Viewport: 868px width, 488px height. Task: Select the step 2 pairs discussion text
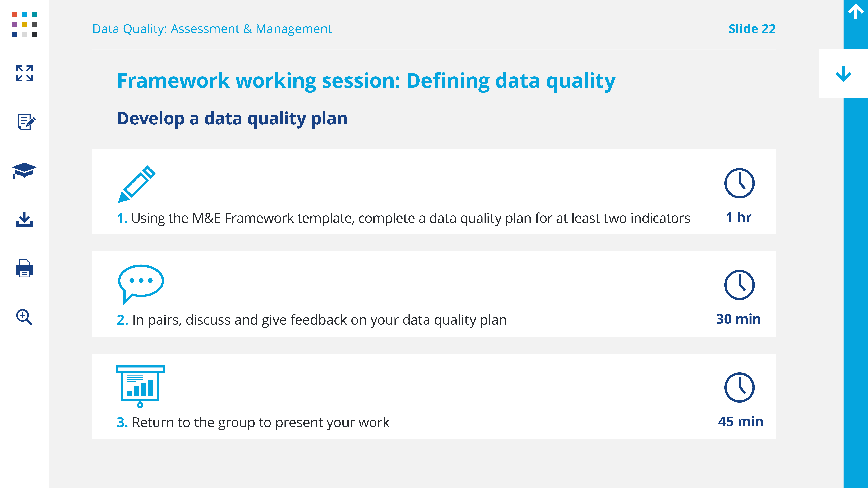tap(319, 320)
